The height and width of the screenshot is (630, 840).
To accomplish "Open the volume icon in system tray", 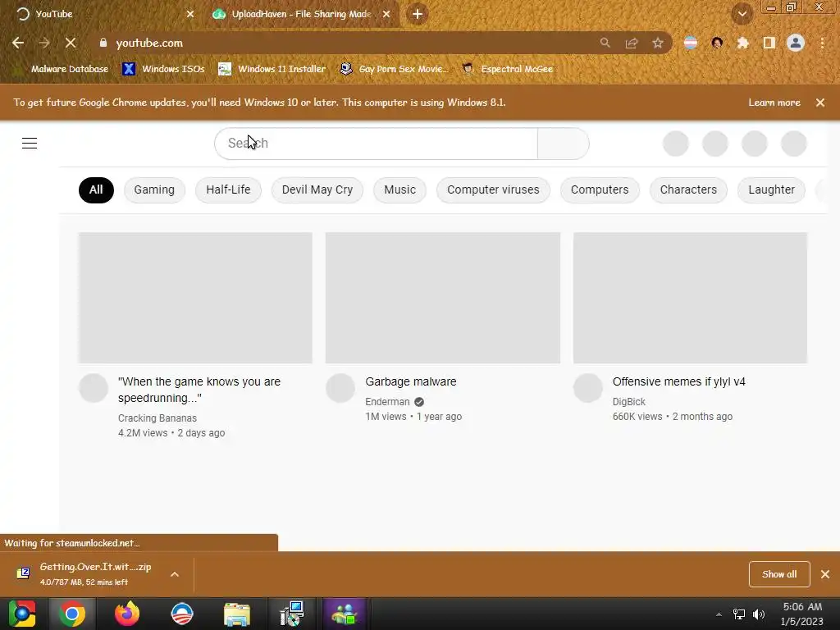I will (x=759, y=614).
